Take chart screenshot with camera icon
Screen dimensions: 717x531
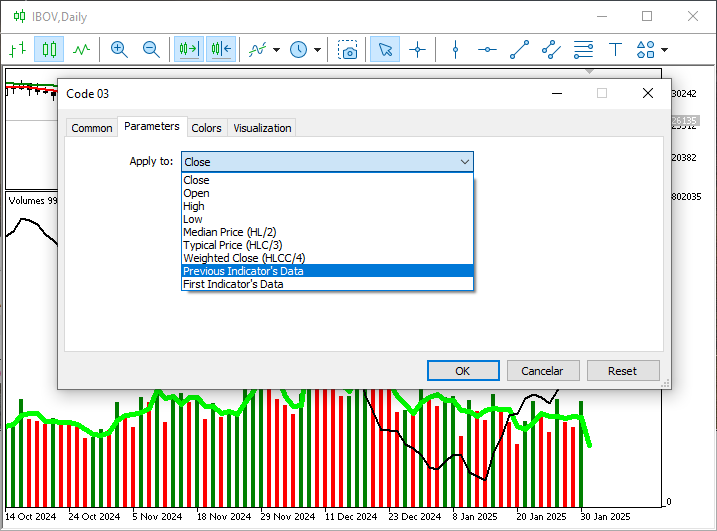tap(347, 49)
